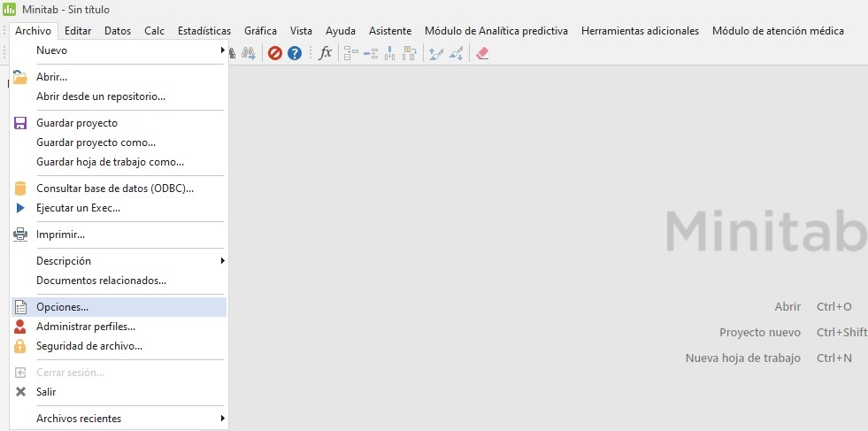Click the padlock icon for Seguridad de archivo
The width and height of the screenshot is (868, 431).
[20, 346]
